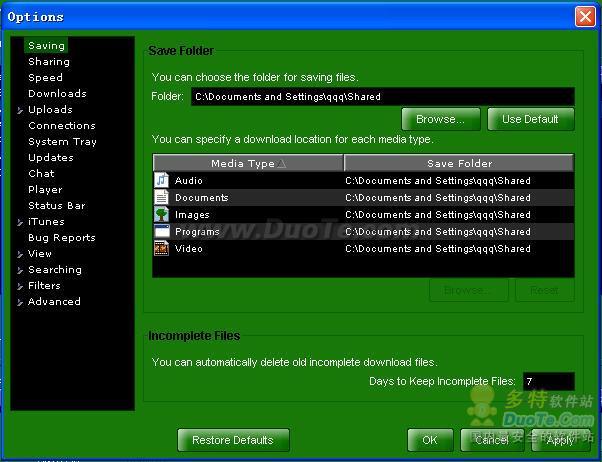The width and height of the screenshot is (602, 462).
Task: Select the Programs row label
Action: [197, 232]
